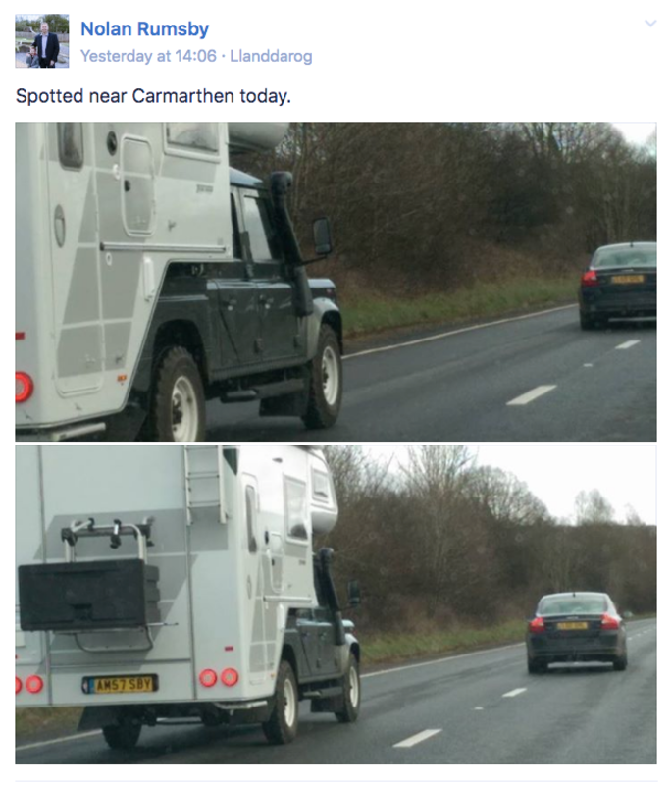Click the camper's red tail light in top photo

24,387
